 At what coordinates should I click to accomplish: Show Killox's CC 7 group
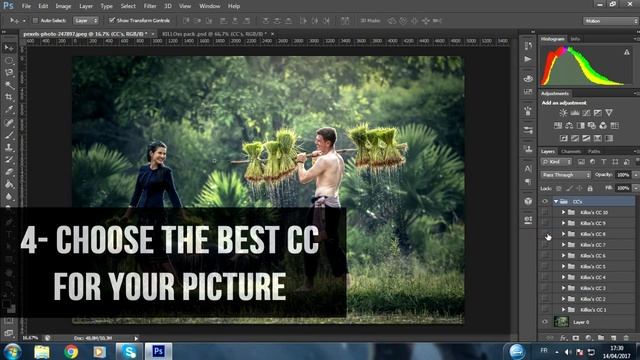click(545, 245)
